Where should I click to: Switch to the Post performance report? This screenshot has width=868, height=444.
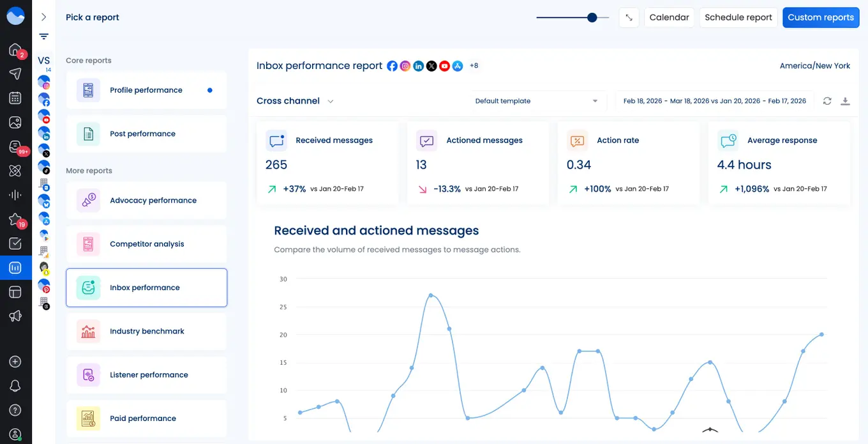[146, 133]
